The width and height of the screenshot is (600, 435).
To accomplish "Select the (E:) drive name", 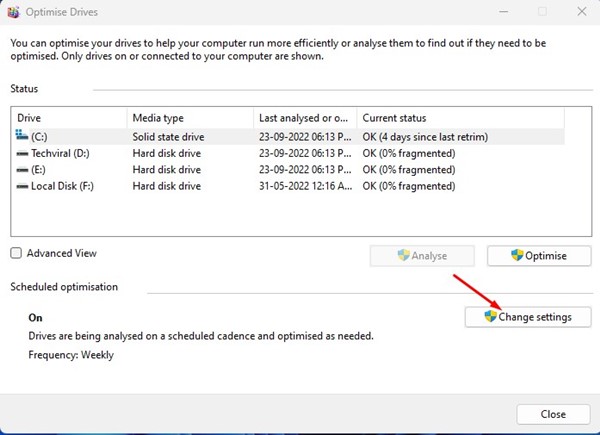I will click(38, 170).
